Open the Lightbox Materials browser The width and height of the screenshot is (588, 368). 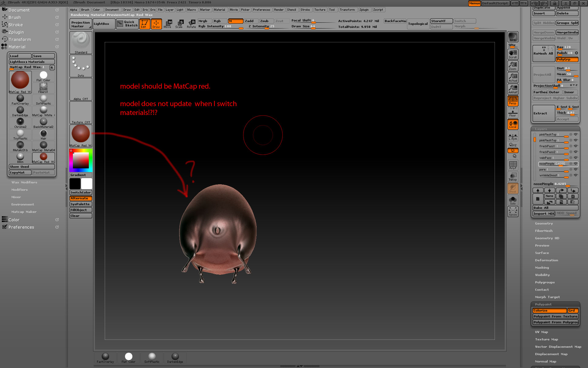tap(32, 62)
